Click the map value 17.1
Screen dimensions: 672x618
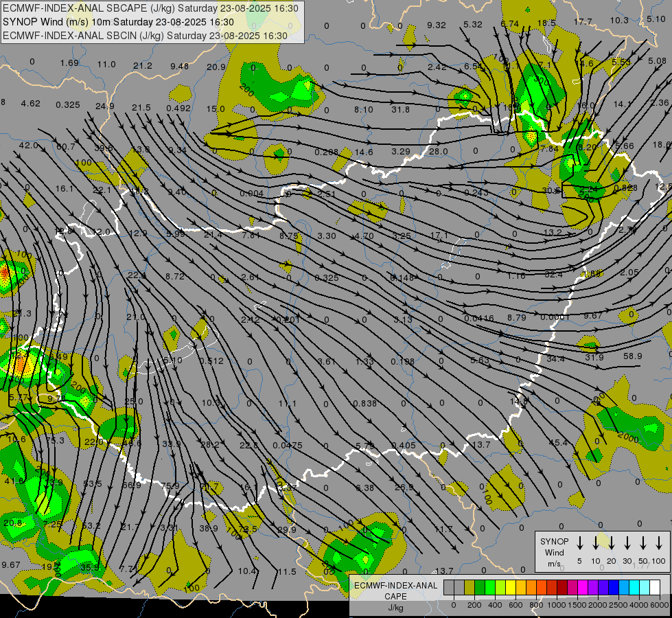pyautogui.click(x=439, y=235)
